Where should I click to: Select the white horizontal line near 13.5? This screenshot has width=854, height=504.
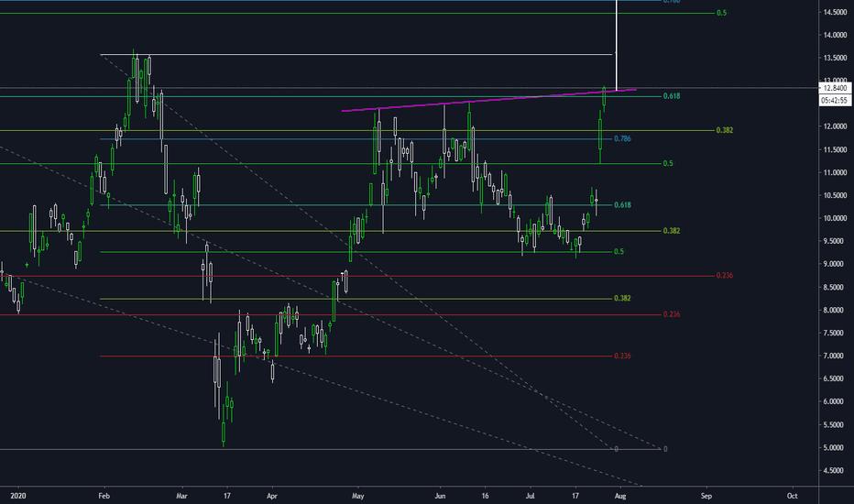[x=356, y=54]
